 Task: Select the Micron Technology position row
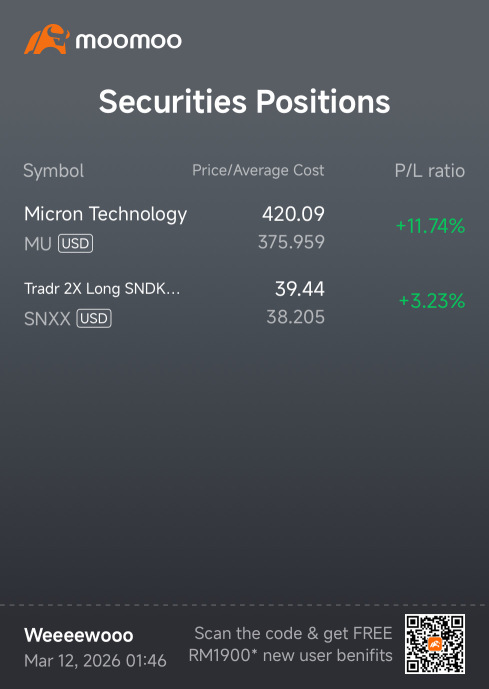coord(244,228)
